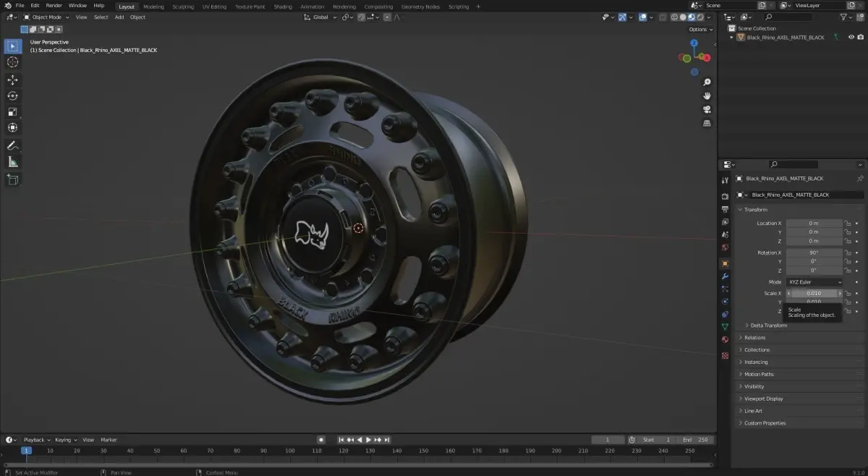This screenshot has width=868, height=476.
Task: Open the Modifier wrench properties tab
Action: [725, 276]
